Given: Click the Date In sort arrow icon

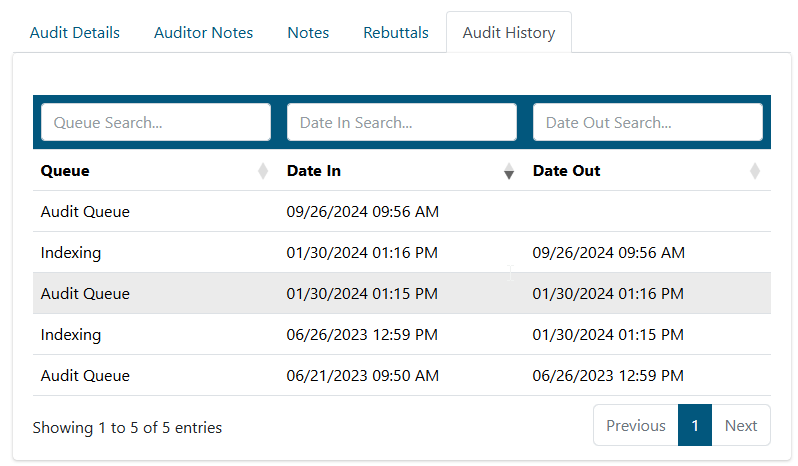Looking at the screenshot, I should (x=509, y=171).
